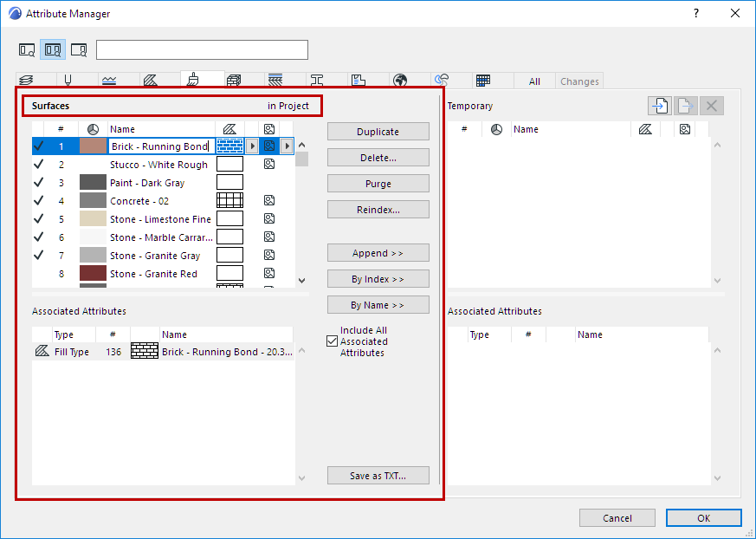
Task: Click the down arrow of the Temporary surfaces list
Action: tap(717, 281)
